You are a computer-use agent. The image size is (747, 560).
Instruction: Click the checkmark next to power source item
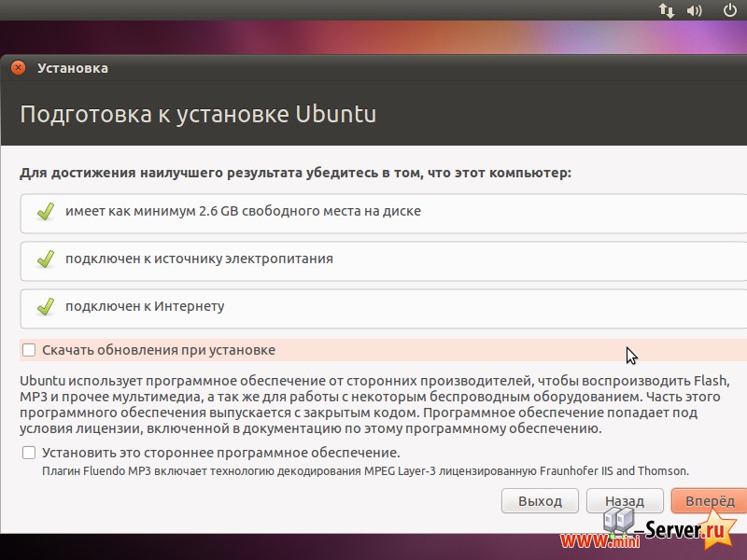[44, 259]
